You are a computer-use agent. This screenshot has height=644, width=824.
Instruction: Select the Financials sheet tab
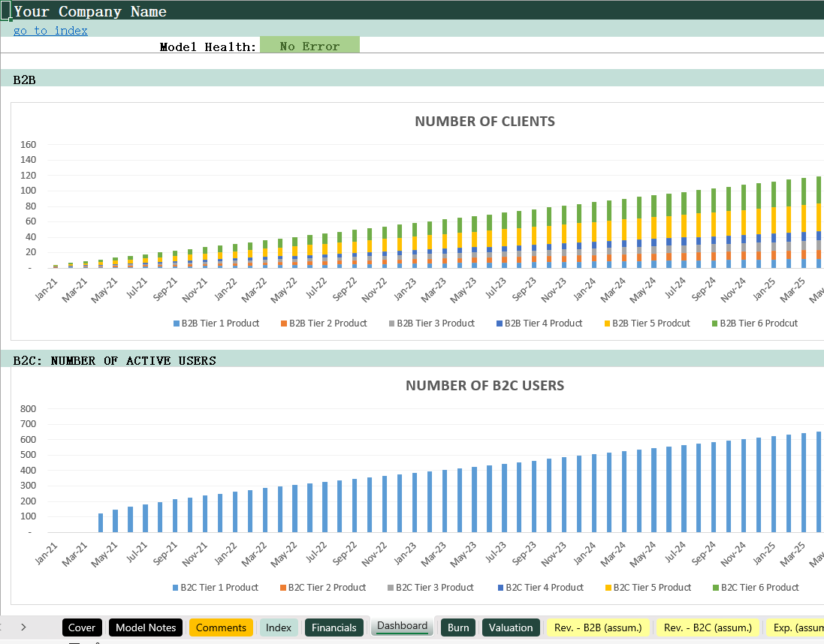point(334,627)
